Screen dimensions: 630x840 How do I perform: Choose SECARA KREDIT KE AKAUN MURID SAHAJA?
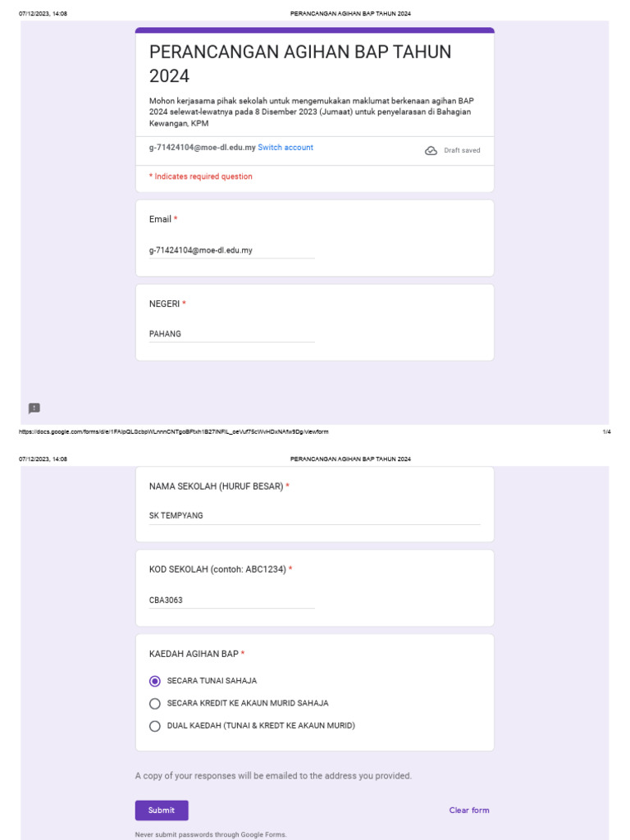click(155, 703)
